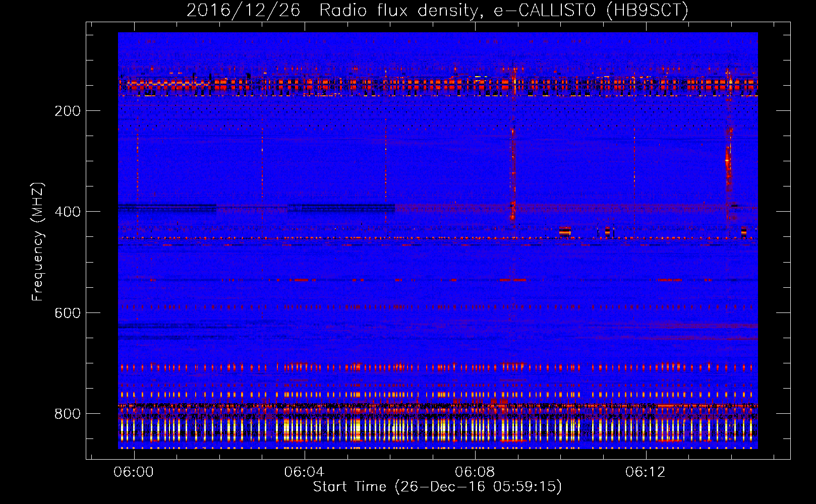Click the 06:12 time tick label
Image resolution: width=816 pixels, height=504 pixels.
(646, 472)
